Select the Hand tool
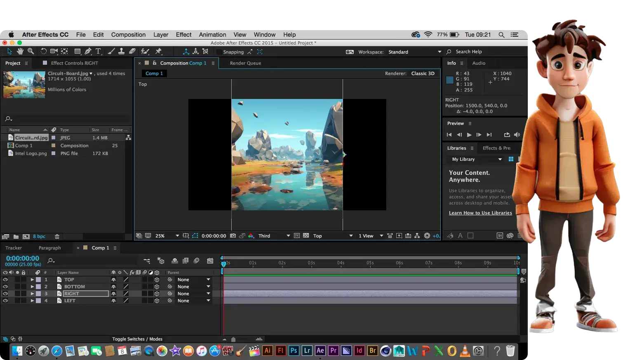644x360 pixels. coord(20,51)
